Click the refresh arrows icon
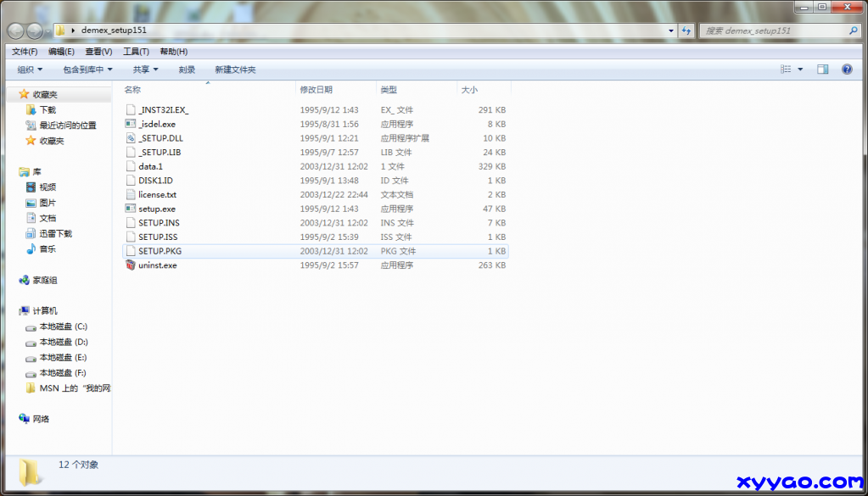868x496 pixels. [686, 31]
